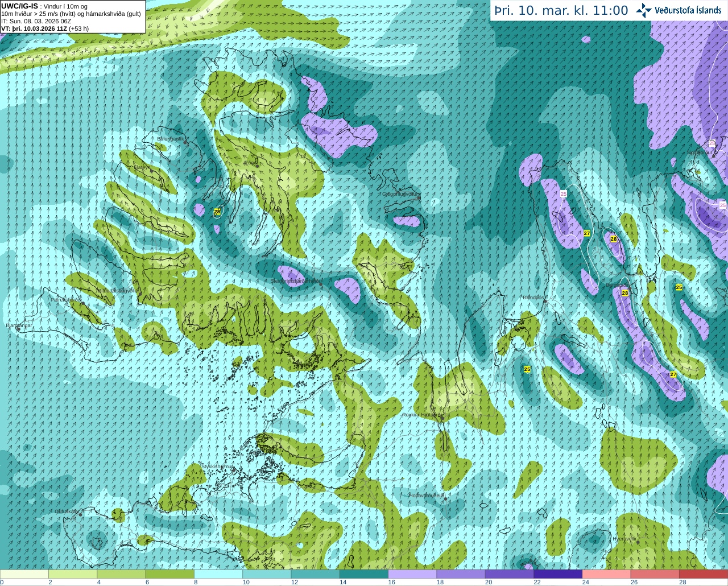Click the 24–26 m/s light pink swatch
Viewport: 728px width, 586px height.
607,574
